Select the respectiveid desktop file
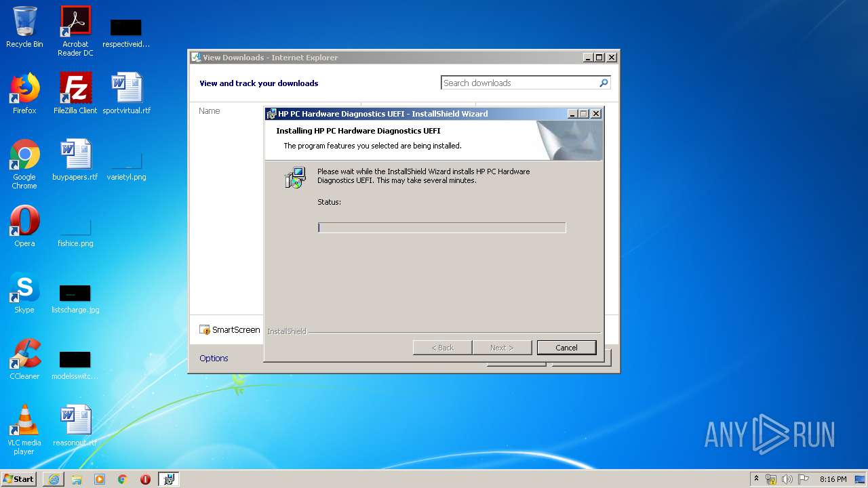 pyautogui.click(x=125, y=33)
